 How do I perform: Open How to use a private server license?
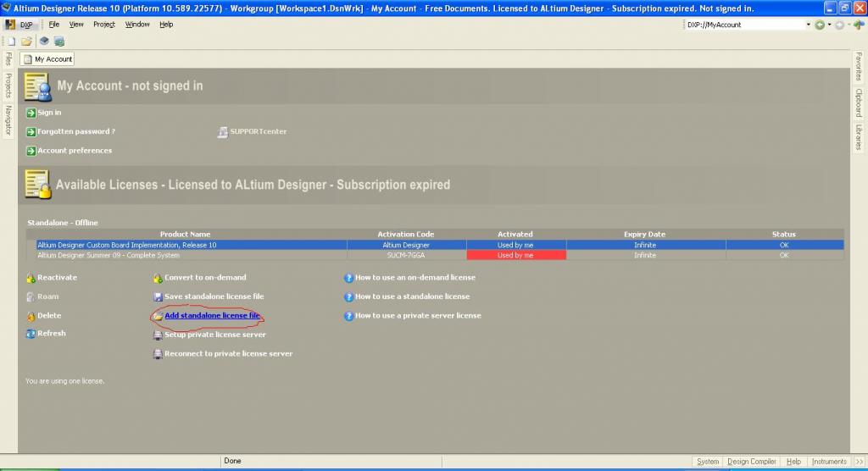[418, 315]
